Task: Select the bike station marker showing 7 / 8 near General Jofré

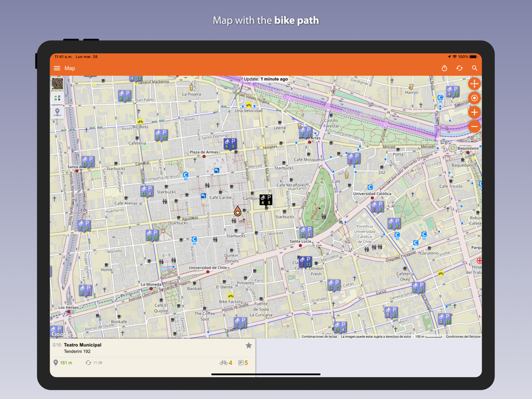Action: pos(418,287)
